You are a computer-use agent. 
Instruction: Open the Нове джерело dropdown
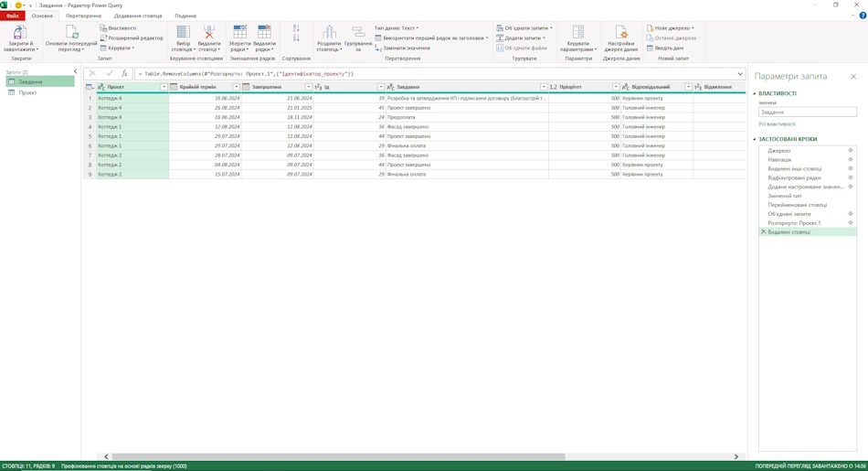(671, 27)
